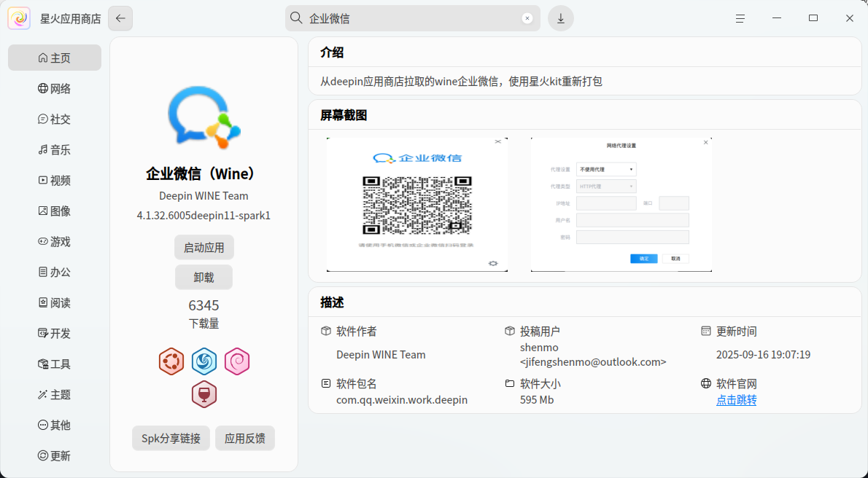
Task: Show the 工具 category
Action: [54, 364]
